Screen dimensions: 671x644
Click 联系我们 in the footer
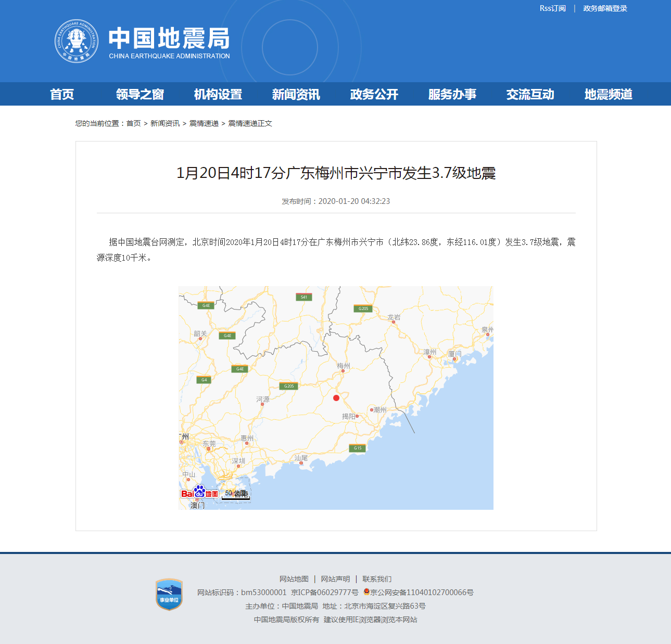click(x=377, y=579)
